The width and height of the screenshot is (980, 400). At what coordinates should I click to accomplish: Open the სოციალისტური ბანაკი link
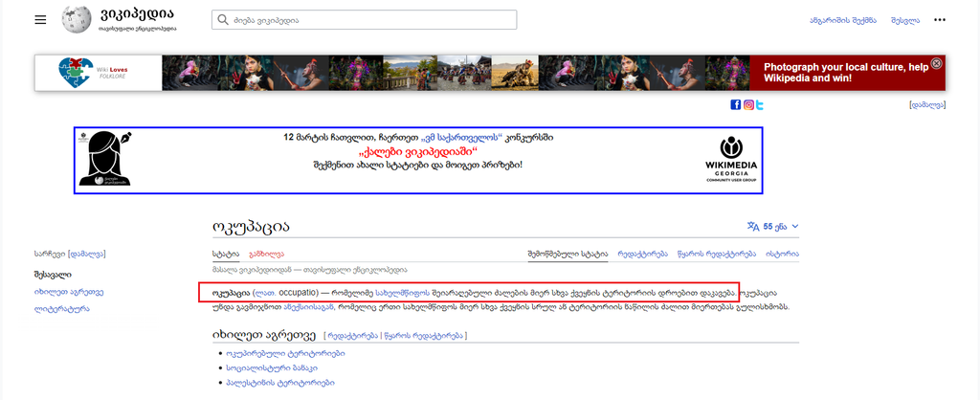[272, 367]
